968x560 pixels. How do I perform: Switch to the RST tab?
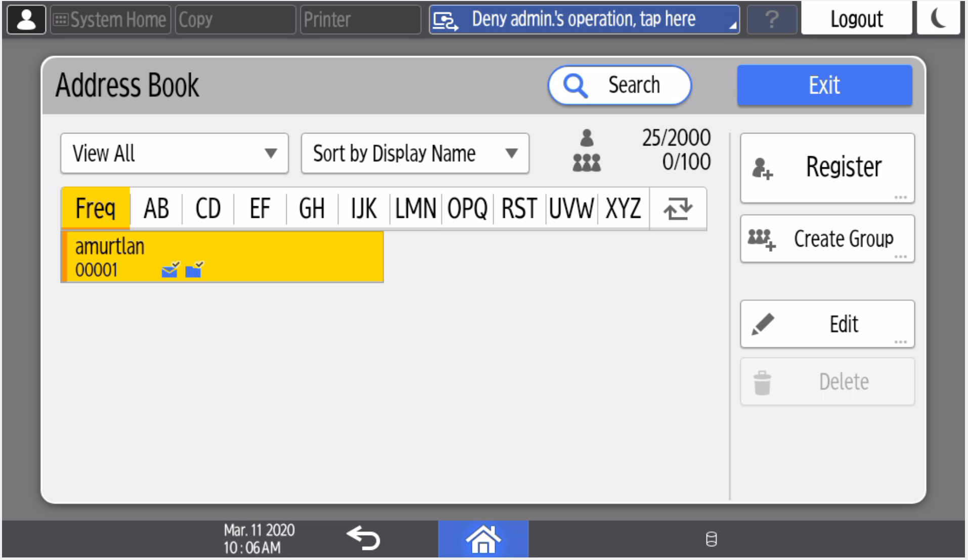519,209
